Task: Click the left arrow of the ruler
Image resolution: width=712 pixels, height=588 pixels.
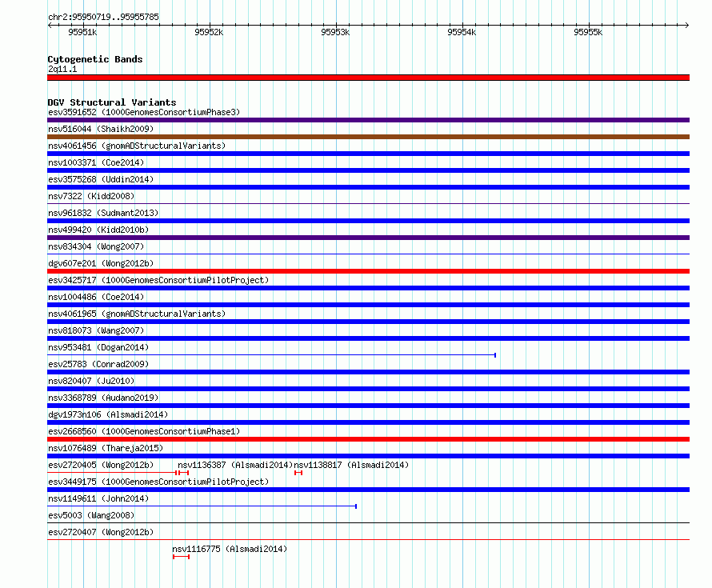Action: coord(50,26)
